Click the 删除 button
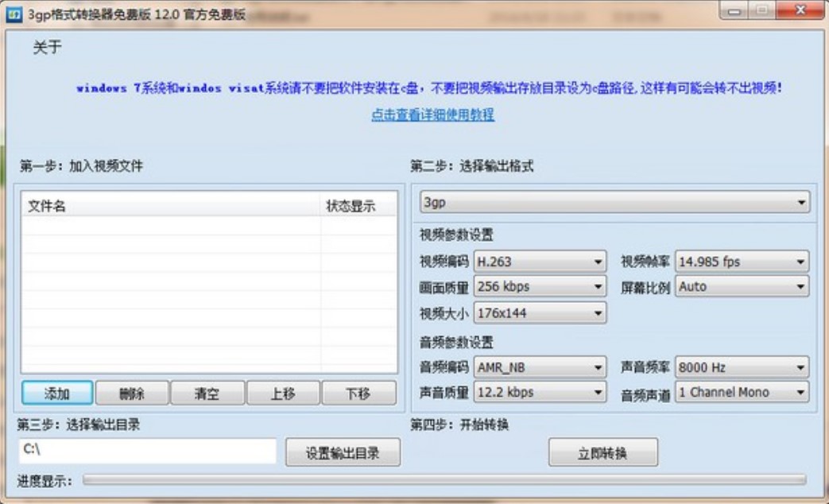Image resolution: width=829 pixels, height=504 pixels. 132,394
